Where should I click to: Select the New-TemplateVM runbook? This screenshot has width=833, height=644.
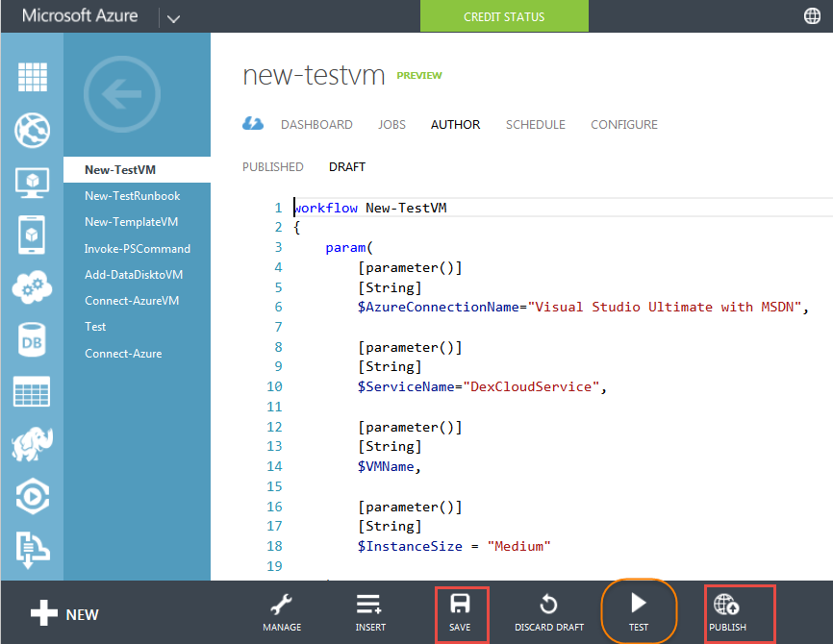pos(131,222)
